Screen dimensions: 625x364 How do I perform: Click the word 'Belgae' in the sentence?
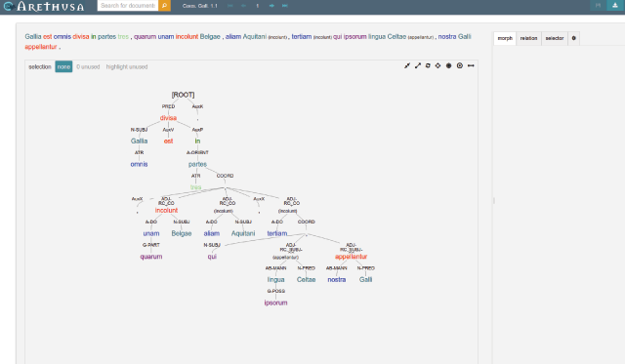coord(210,37)
